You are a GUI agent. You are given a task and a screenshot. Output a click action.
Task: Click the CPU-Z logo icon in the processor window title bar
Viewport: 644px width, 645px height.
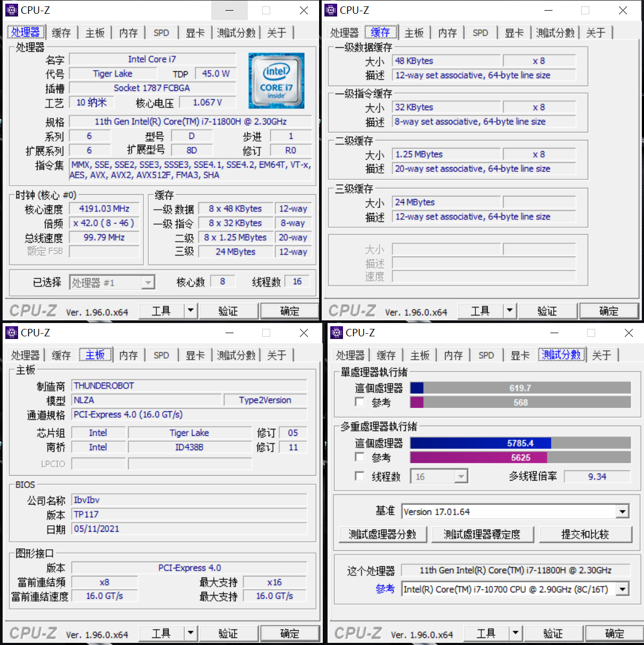pyautogui.click(x=12, y=10)
